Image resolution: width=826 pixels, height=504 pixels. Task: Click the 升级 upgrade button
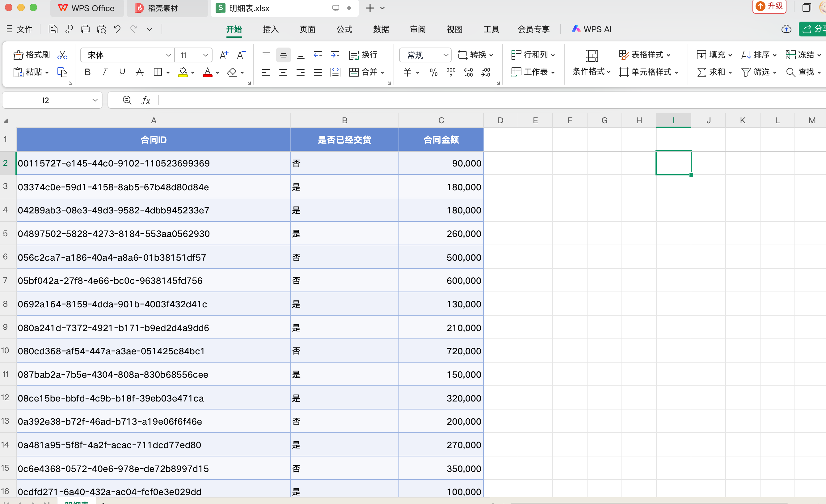click(769, 6)
